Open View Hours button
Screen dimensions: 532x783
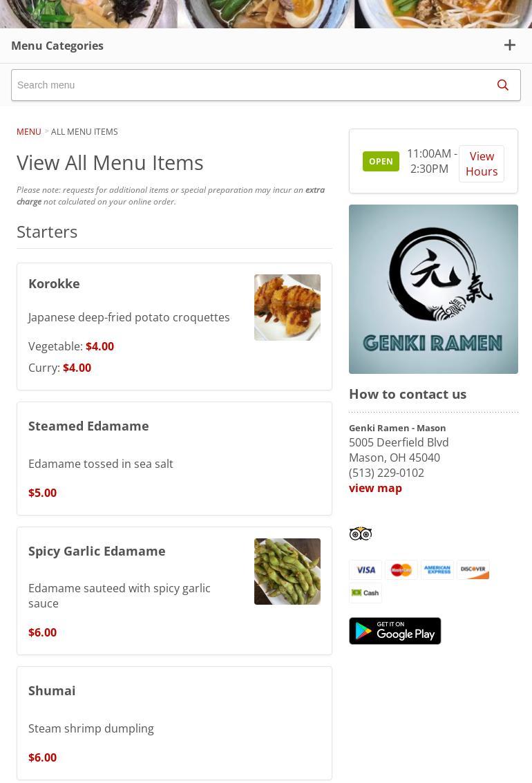click(x=482, y=164)
